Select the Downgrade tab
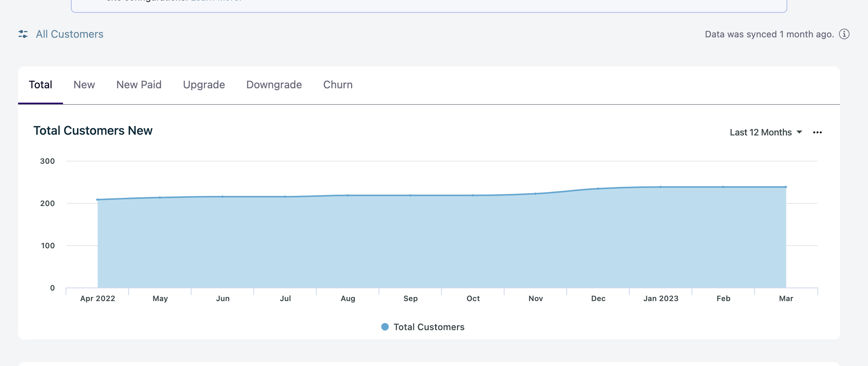 274,85
